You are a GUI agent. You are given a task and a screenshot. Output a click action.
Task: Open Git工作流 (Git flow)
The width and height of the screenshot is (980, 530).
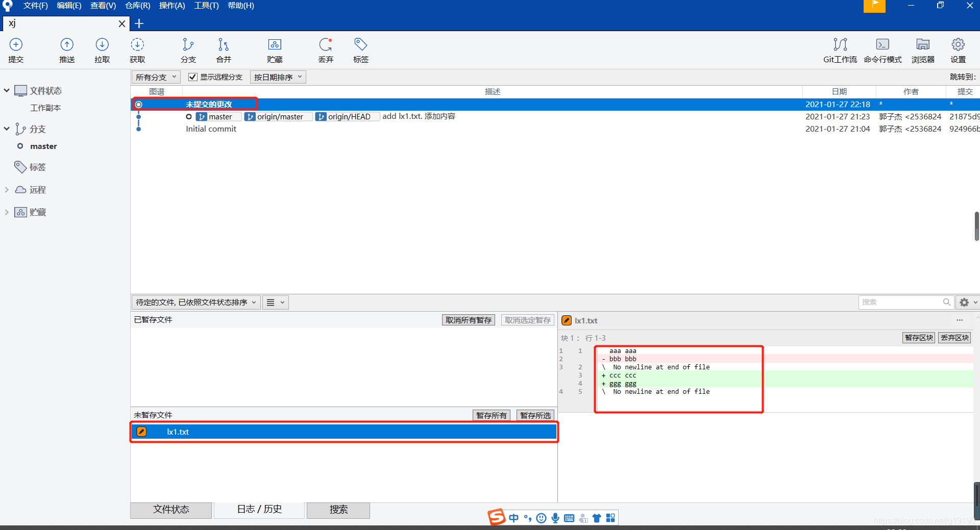point(840,50)
